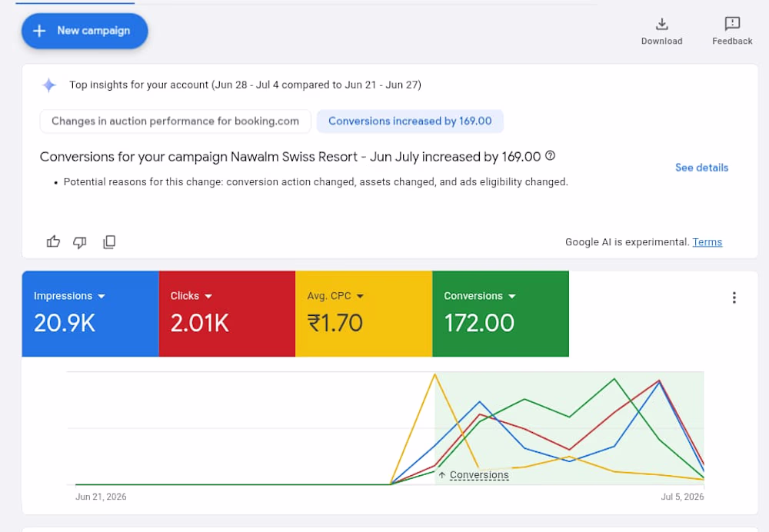
Task: Select 'Conversions increased by 169.00' tab
Action: point(410,121)
